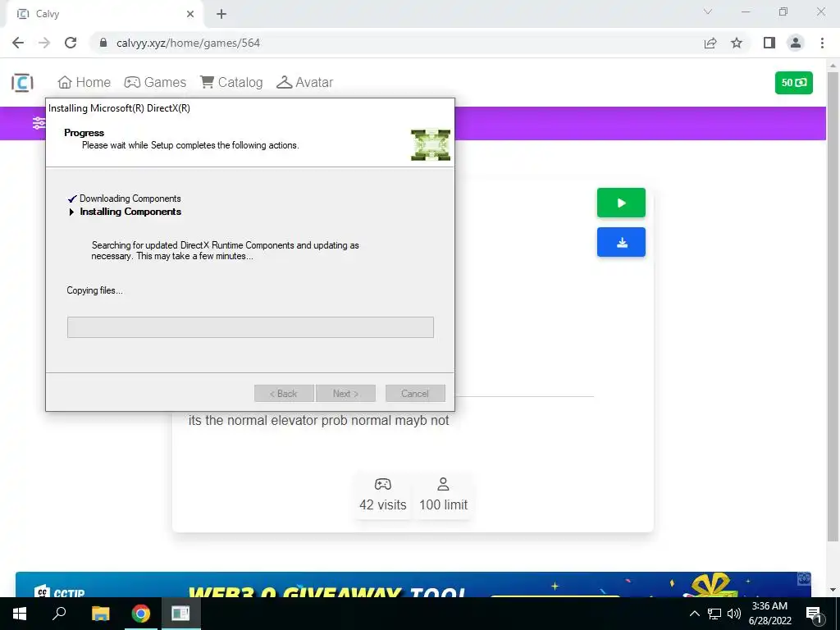Click the Chrome icon in the taskbar
Viewport: 840px width, 630px height.
pyautogui.click(x=140, y=614)
